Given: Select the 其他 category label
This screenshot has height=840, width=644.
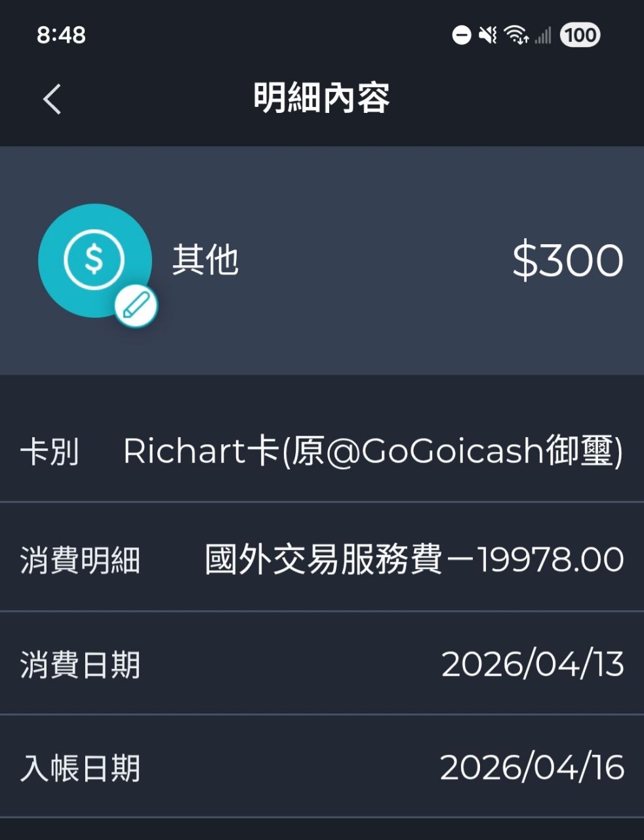Looking at the screenshot, I should [x=205, y=260].
